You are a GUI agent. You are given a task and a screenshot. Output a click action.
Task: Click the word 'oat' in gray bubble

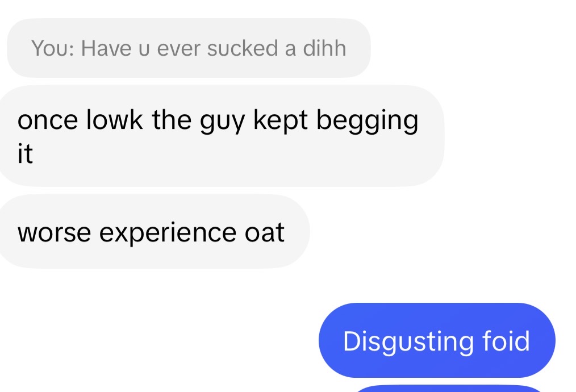265,232
